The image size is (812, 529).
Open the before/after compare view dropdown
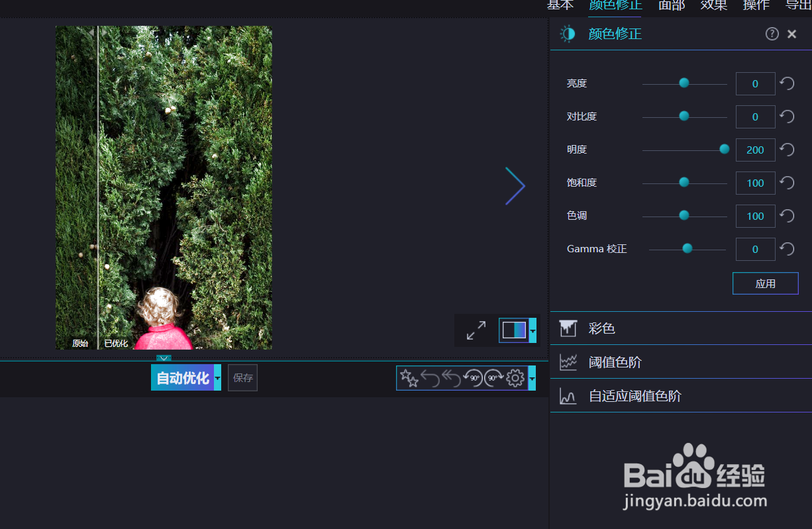(532, 330)
